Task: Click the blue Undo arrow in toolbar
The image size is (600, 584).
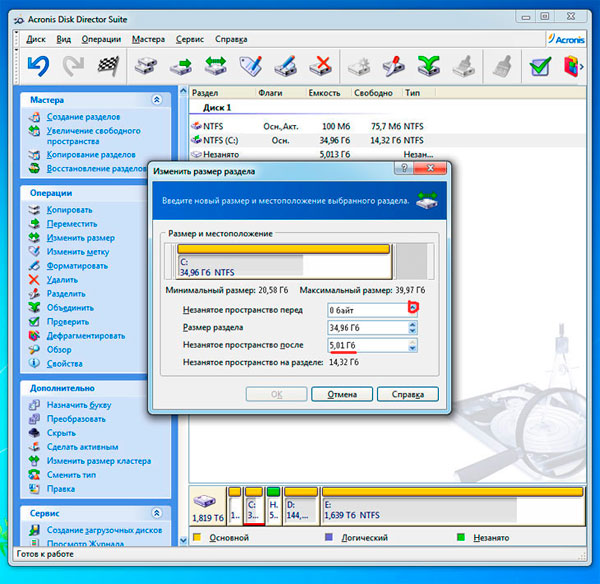Action: click(38, 67)
